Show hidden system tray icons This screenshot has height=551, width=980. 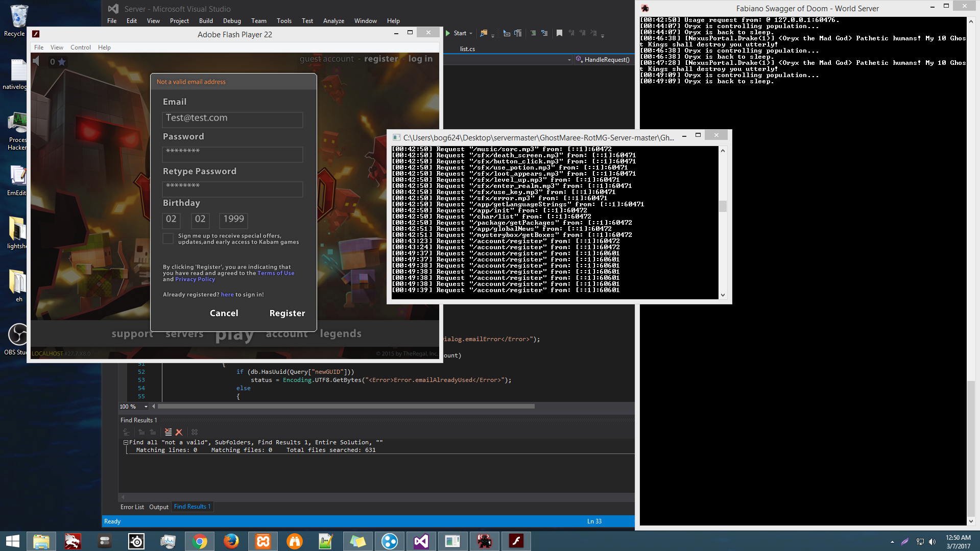coord(892,541)
